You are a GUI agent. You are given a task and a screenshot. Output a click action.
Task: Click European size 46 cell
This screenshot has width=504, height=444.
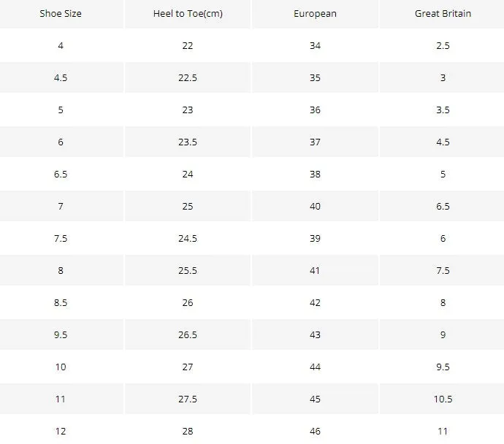coord(315,431)
